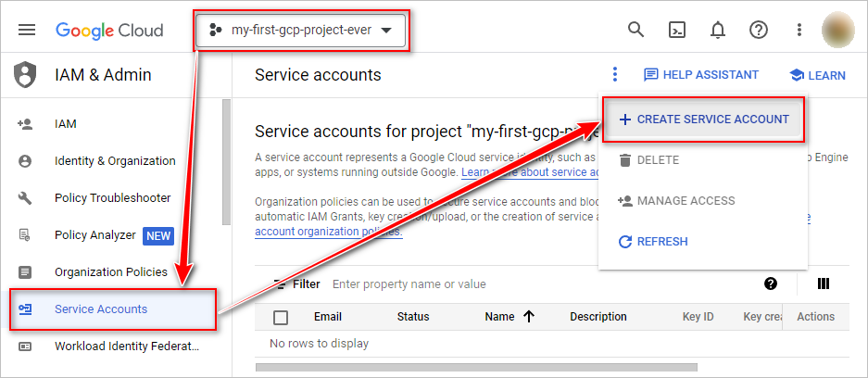Open Policy Troubleshooter in the sidebar
The height and width of the screenshot is (378, 868).
tap(112, 198)
